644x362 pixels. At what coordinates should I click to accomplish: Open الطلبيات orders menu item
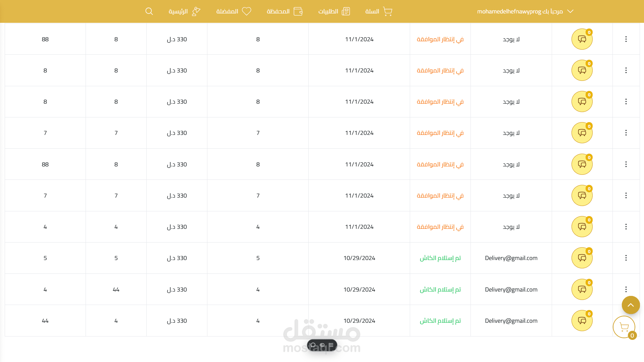pos(334,11)
